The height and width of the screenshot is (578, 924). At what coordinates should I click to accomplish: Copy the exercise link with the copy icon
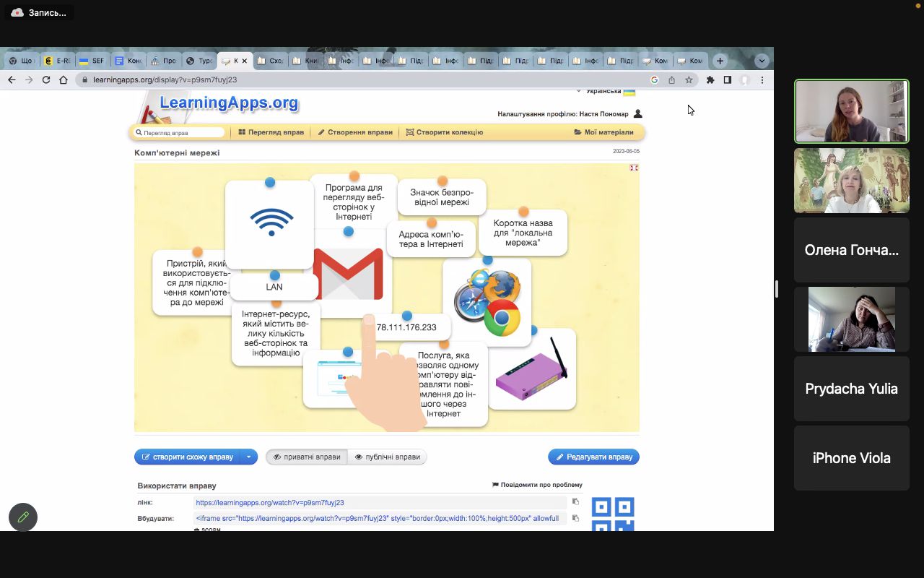point(575,501)
